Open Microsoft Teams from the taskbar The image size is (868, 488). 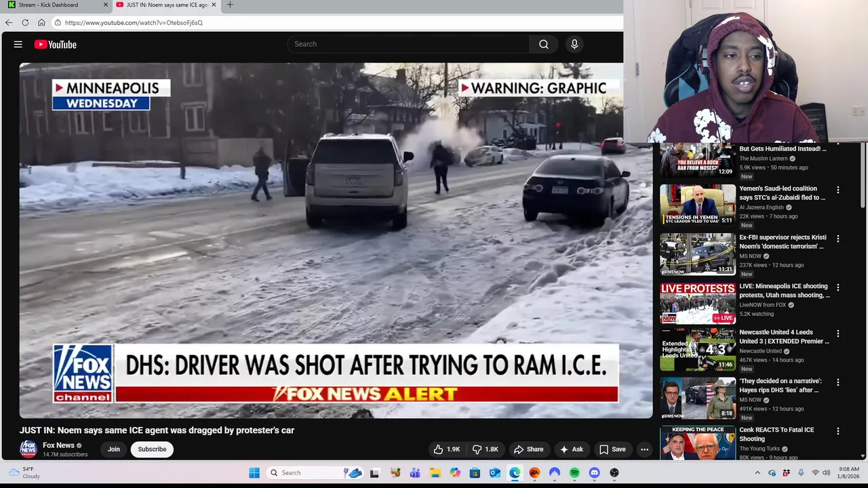pyautogui.click(x=415, y=473)
